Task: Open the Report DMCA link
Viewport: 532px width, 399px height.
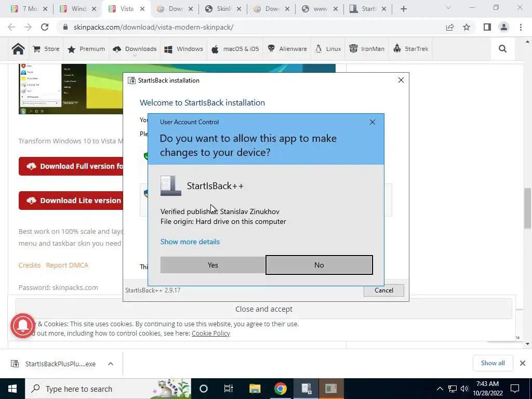Action: click(x=67, y=265)
